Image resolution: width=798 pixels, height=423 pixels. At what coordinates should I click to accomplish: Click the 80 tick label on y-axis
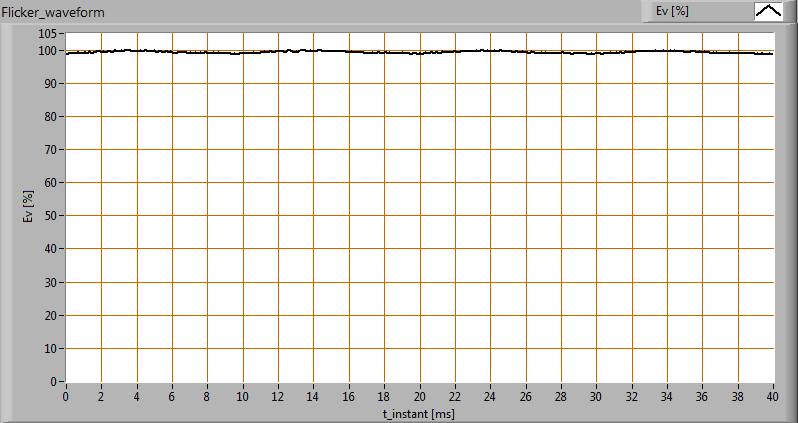53,116
